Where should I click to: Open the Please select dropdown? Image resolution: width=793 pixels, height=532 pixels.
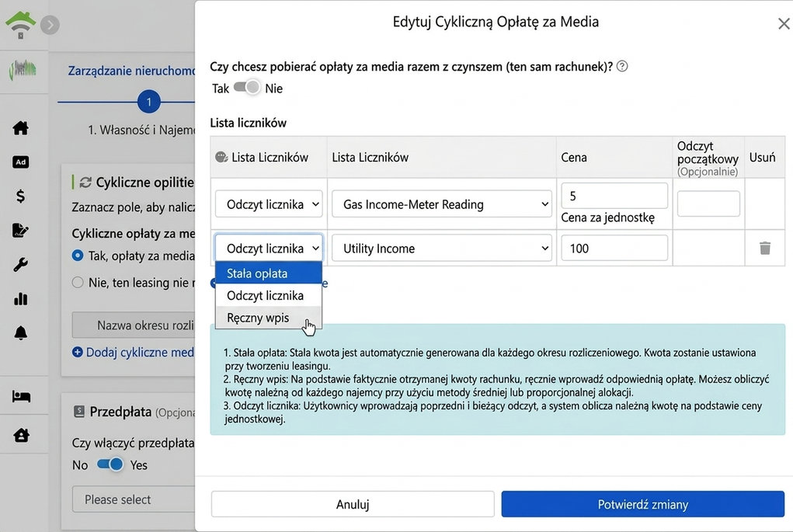[x=134, y=499]
